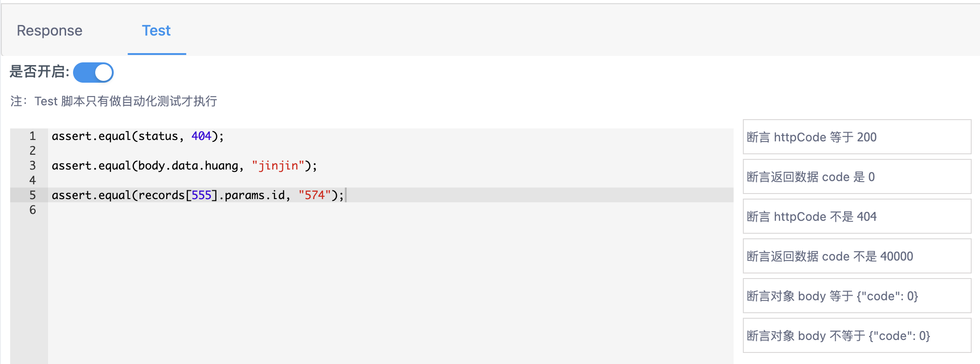Image resolution: width=980 pixels, height=364 pixels.
Task: Click line number 6 in editor gutter
Action: click(32, 210)
